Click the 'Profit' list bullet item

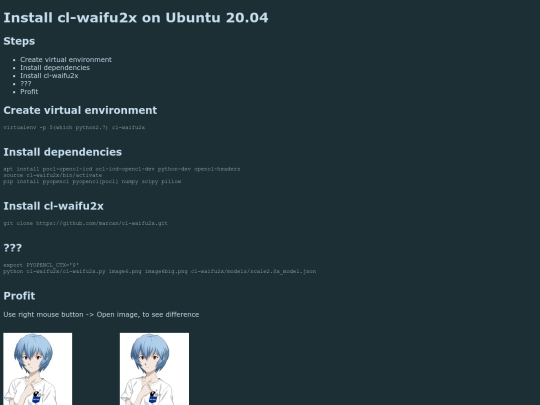29,92
